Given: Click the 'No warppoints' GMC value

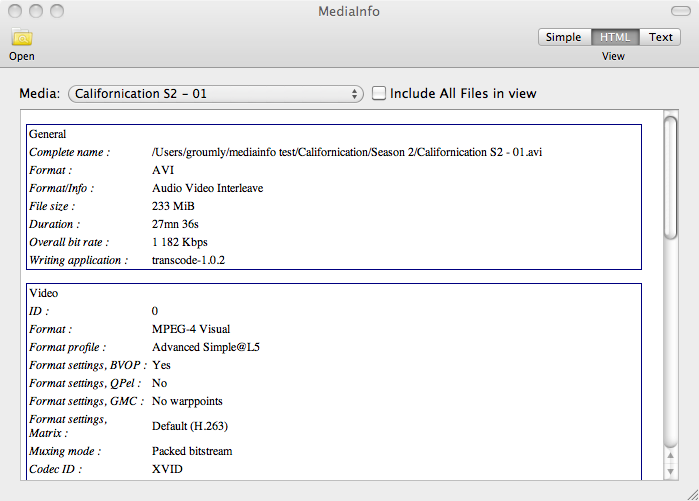Looking at the screenshot, I should pos(187,401).
